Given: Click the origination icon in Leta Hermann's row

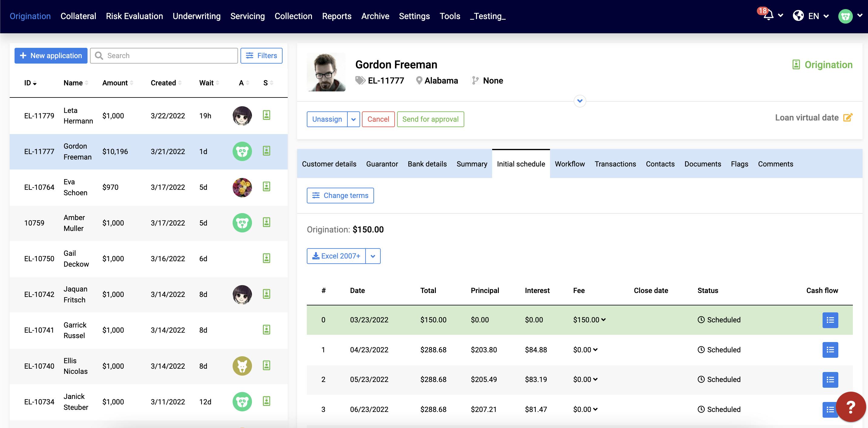Looking at the screenshot, I should coord(267,116).
